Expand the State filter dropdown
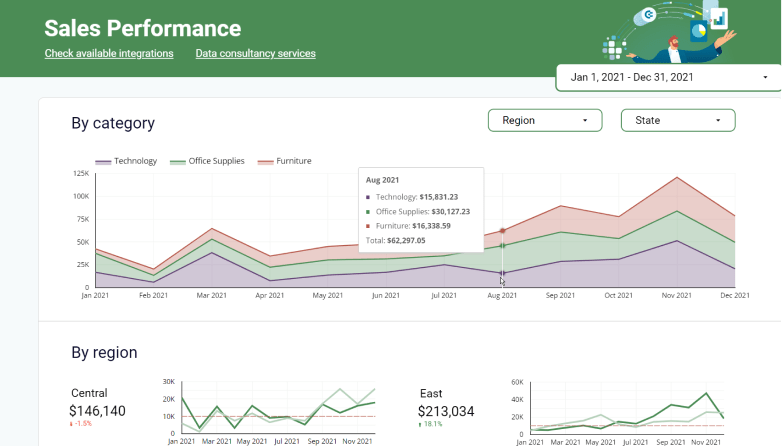The width and height of the screenshot is (782, 446). [x=678, y=120]
